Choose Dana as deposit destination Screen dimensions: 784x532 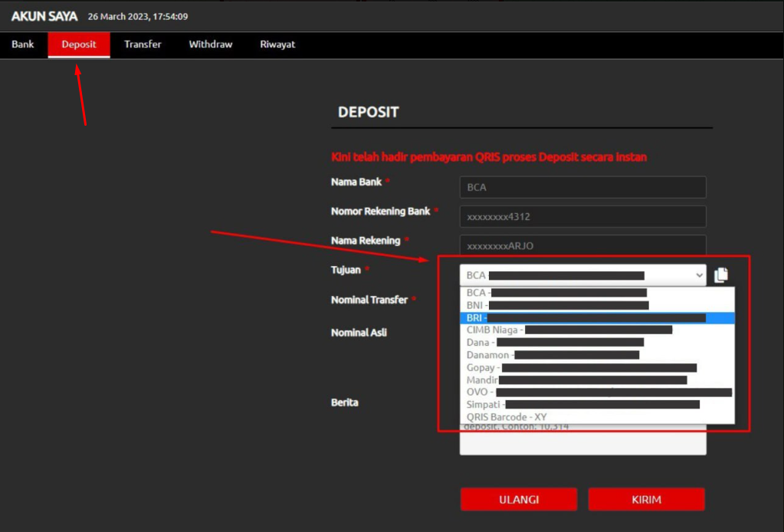click(x=478, y=343)
